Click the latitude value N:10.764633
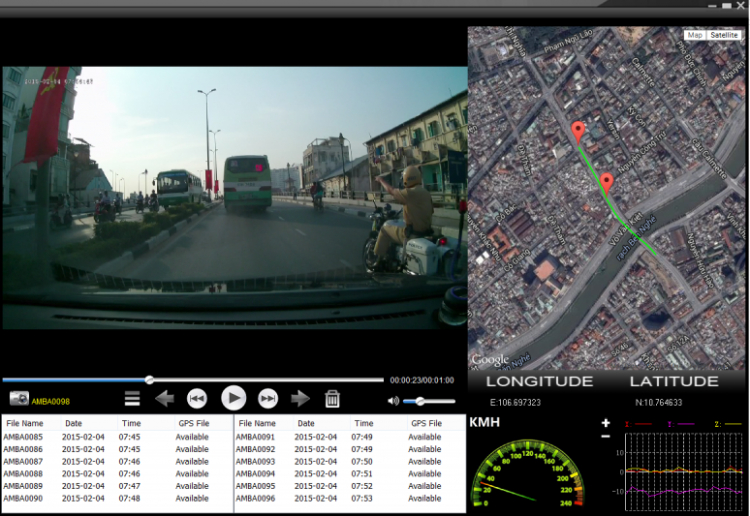 click(x=658, y=403)
